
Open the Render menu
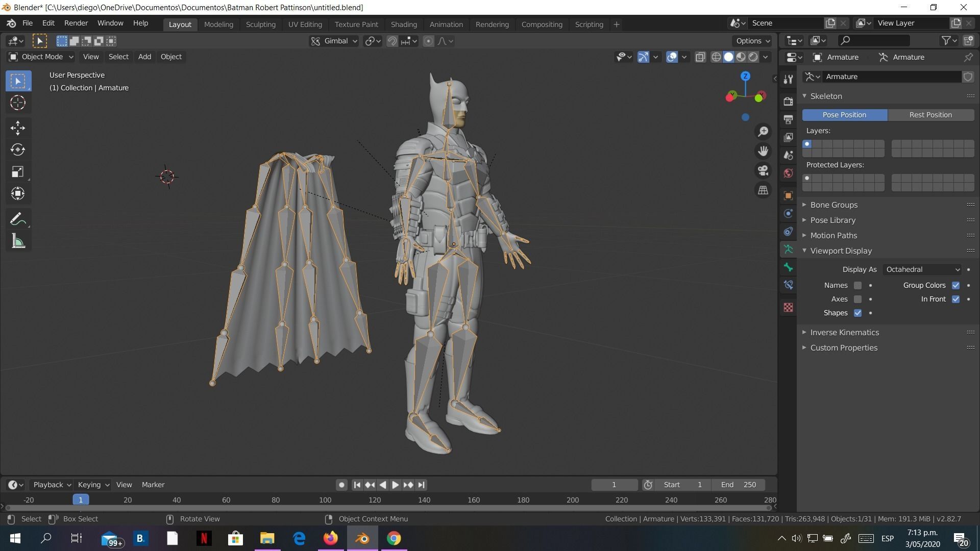click(76, 23)
